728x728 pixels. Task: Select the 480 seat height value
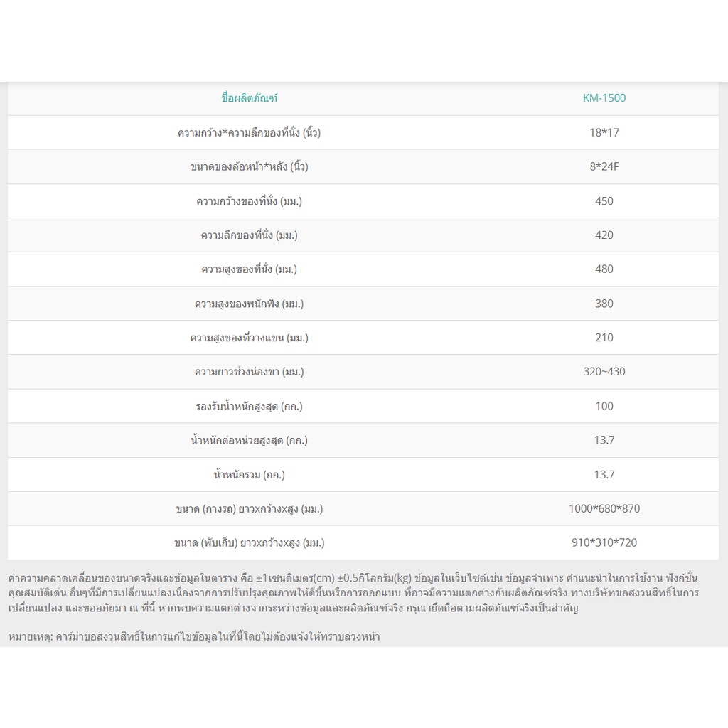coord(604,269)
